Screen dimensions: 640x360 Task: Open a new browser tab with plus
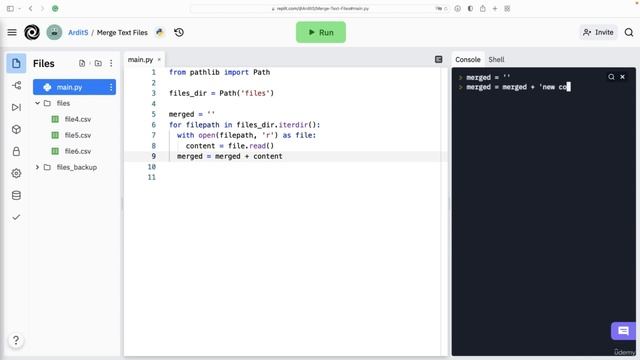pyautogui.click(x=495, y=9)
